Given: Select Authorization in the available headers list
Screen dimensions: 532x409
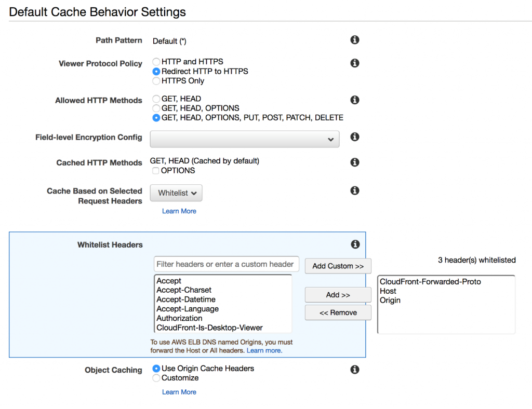Looking at the screenshot, I should (x=180, y=318).
